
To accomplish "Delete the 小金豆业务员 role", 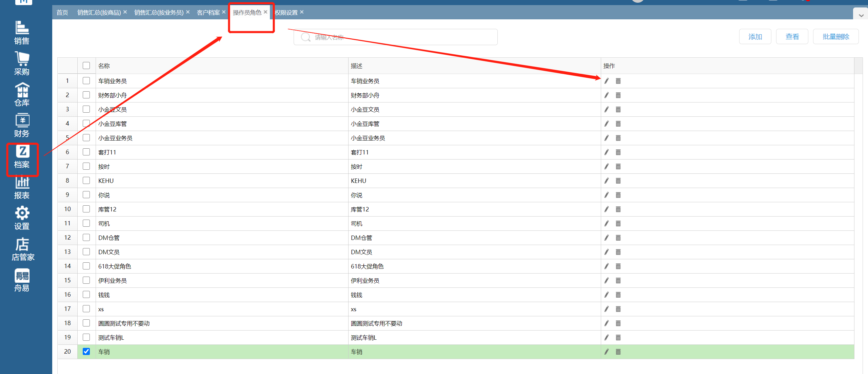I will coord(618,138).
